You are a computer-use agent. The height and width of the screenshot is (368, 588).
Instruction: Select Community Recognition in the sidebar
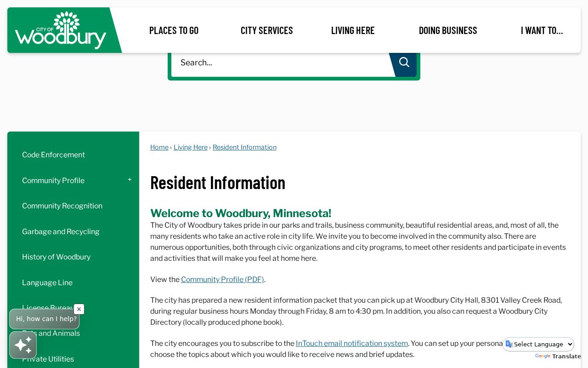(x=62, y=206)
